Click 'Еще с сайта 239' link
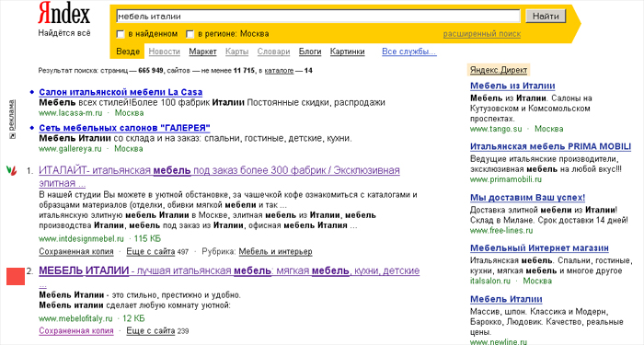The height and width of the screenshot is (345, 644). (157, 330)
